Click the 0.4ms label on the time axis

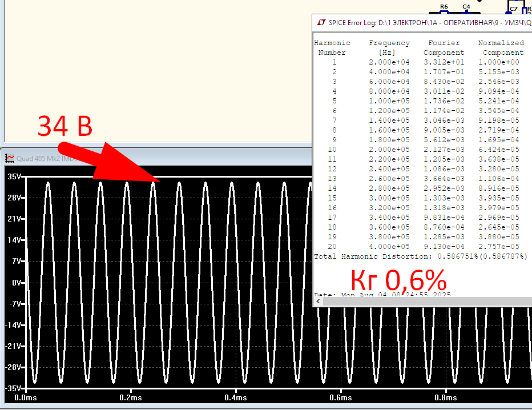pos(236,397)
